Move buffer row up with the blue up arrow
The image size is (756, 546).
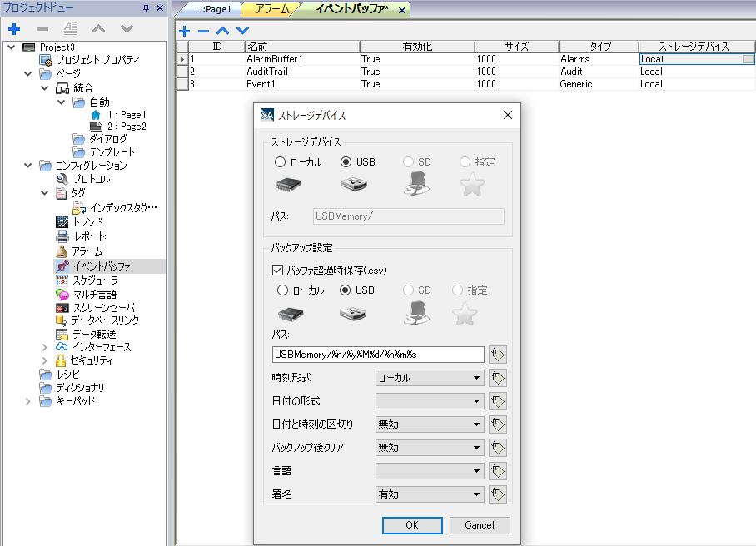pyautogui.click(x=223, y=31)
